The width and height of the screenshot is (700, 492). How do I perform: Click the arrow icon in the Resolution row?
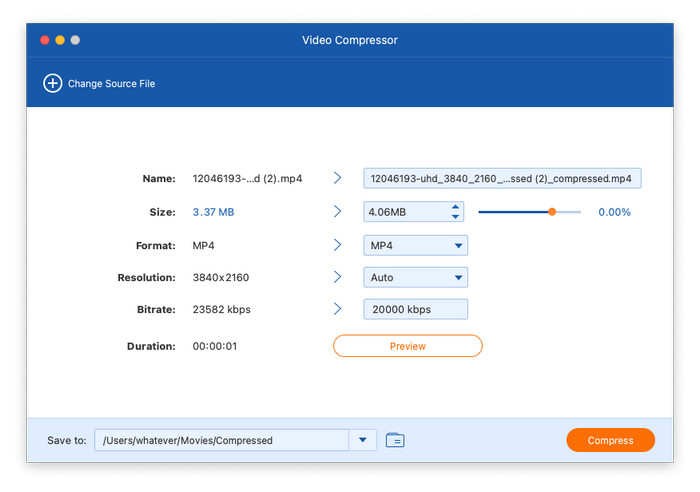[x=338, y=277]
